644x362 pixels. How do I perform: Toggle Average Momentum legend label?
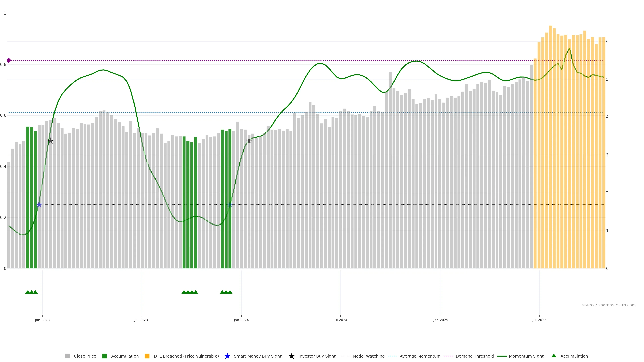pos(420,356)
